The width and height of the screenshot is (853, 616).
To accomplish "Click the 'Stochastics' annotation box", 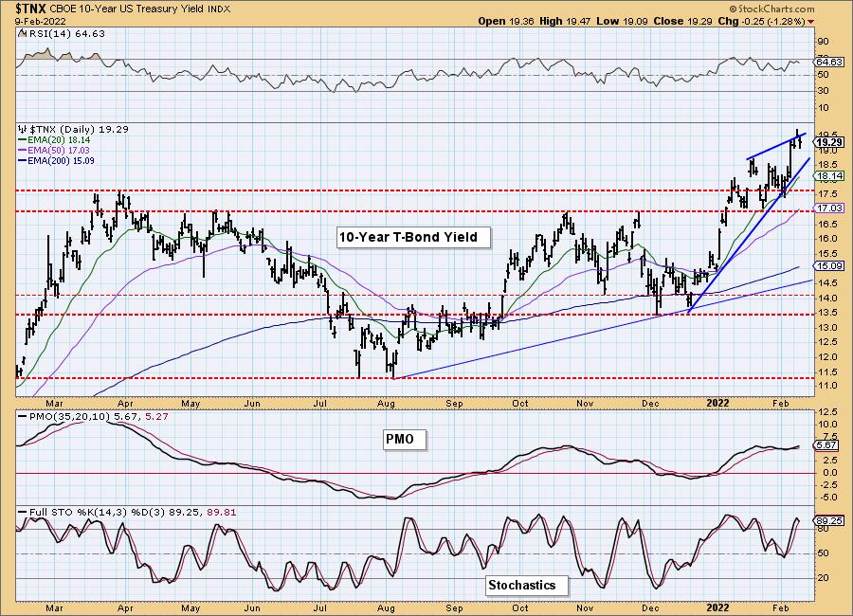I will pos(527,586).
